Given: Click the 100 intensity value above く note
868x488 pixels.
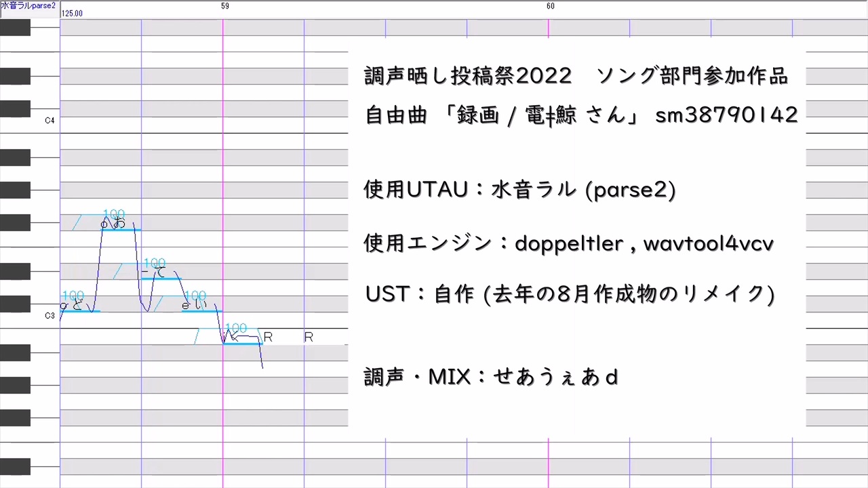Looking at the screenshot, I should [236, 329].
